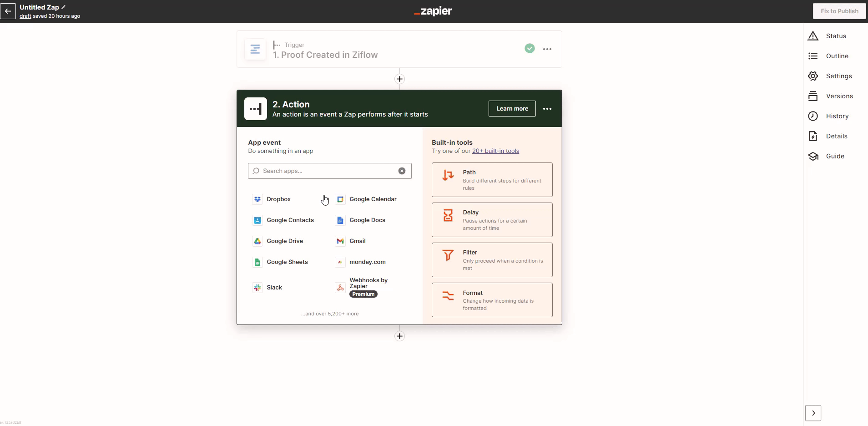
Task: Click the back arrow in top-left corner
Action: click(x=8, y=11)
